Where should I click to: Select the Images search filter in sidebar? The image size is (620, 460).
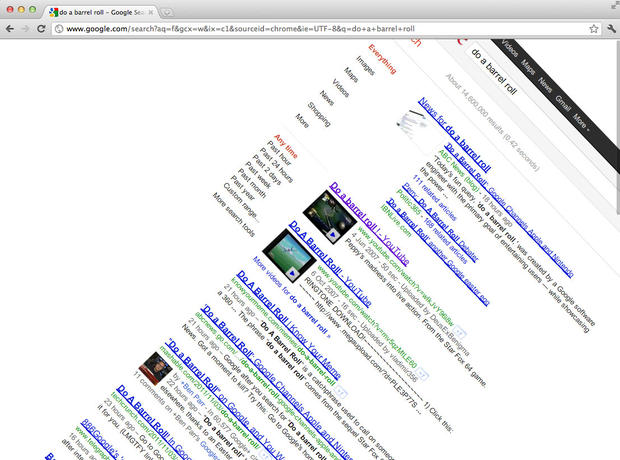365,65
